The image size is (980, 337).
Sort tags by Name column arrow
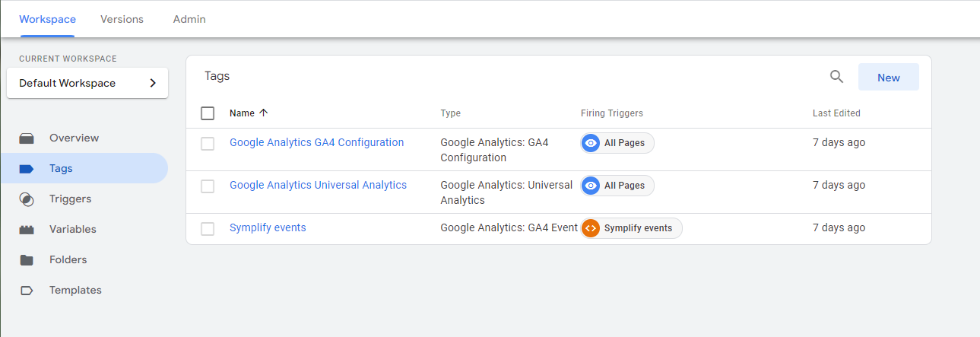tap(264, 113)
